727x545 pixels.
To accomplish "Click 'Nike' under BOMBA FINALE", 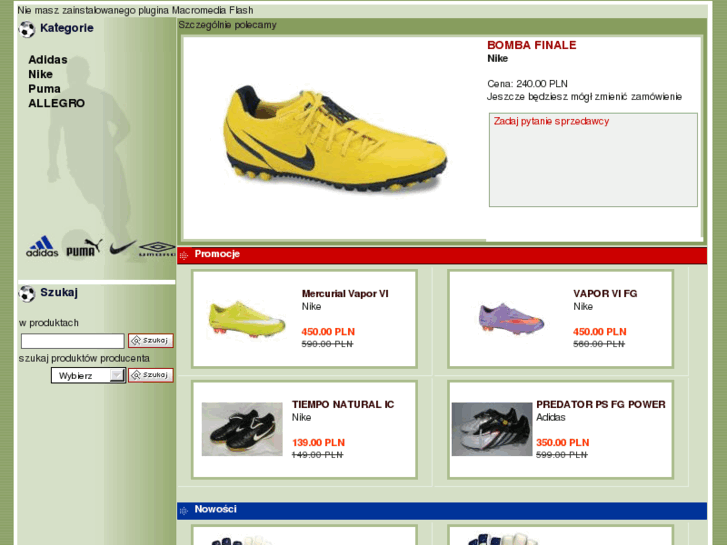I will (x=497, y=58).
